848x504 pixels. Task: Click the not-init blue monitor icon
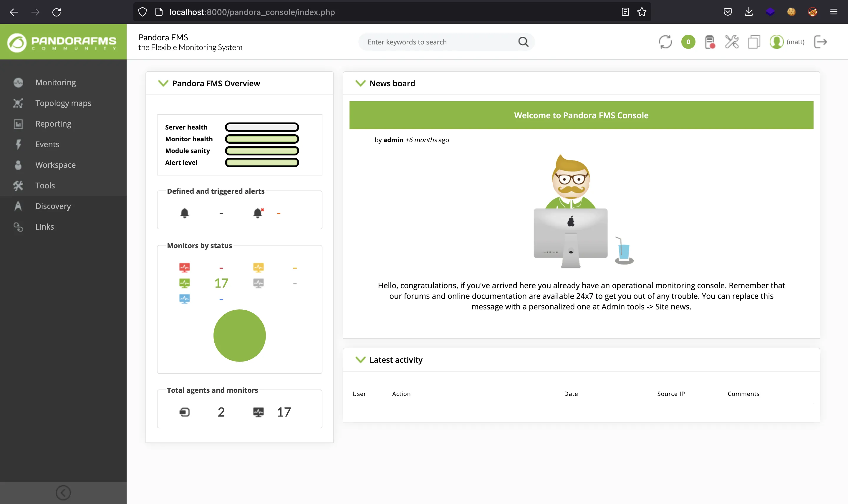(184, 299)
